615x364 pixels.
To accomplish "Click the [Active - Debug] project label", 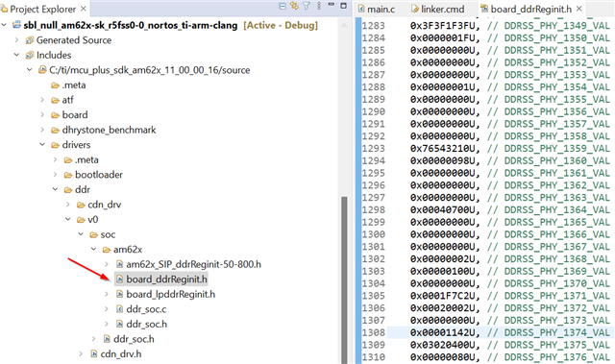I will click(281, 25).
